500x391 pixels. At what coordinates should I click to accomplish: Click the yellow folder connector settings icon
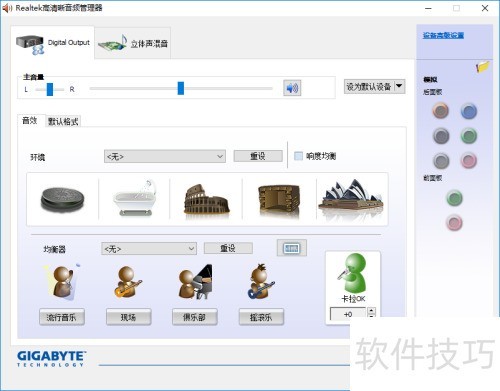pos(482,67)
